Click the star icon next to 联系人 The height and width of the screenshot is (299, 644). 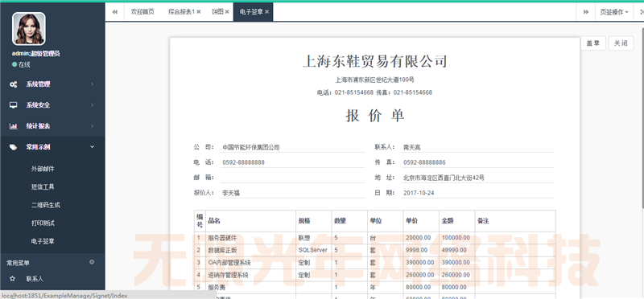click(x=12, y=278)
